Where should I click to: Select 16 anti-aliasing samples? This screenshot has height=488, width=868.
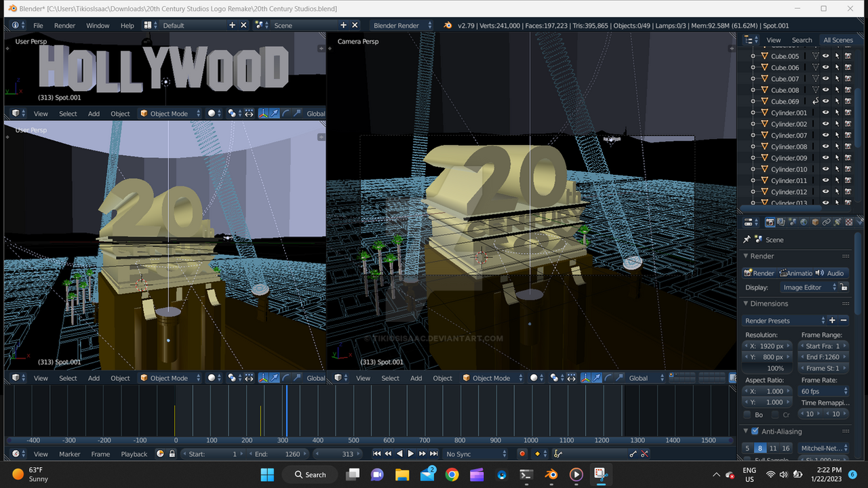pos(786,448)
